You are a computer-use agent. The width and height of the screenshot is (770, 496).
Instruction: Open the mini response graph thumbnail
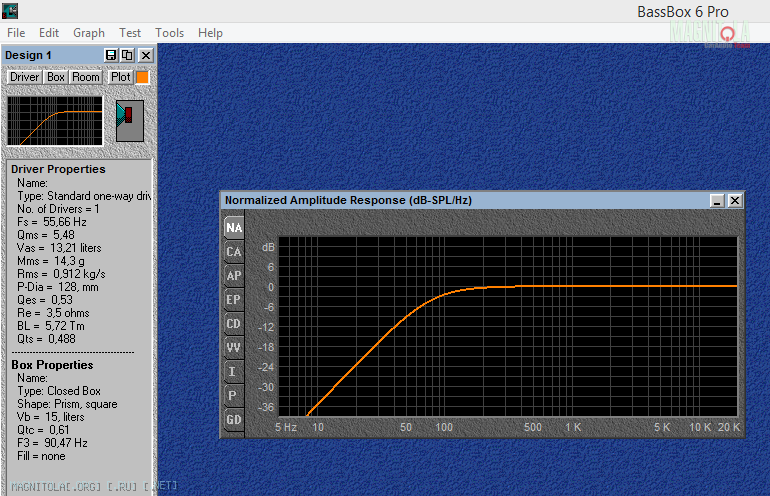click(55, 121)
